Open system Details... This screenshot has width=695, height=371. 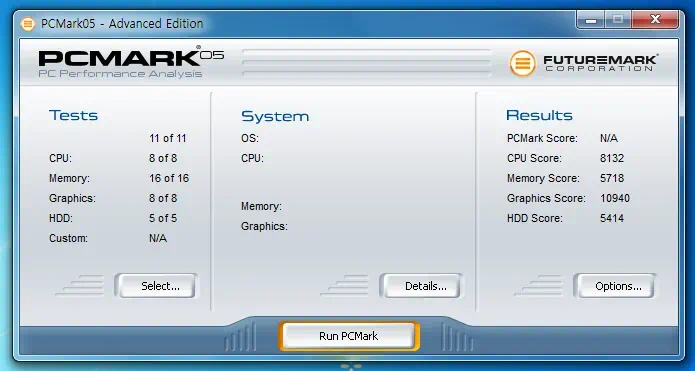click(421, 286)
